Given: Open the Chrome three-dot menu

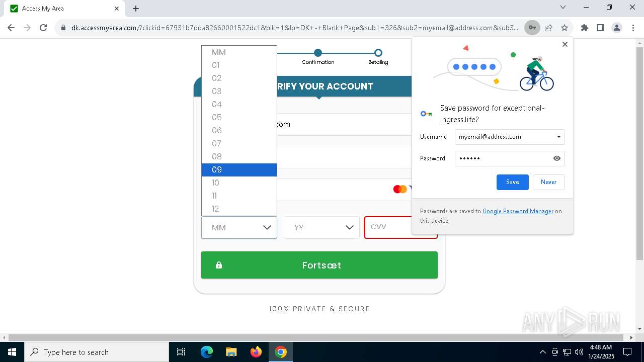Looking at the screenshot, I should point(633,28).
